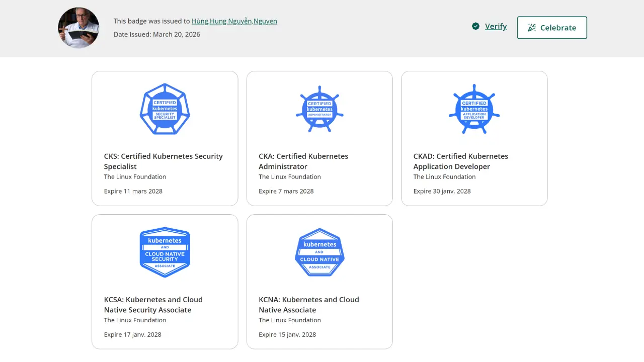
Task: Open the KCSA: Kubernetes and Cloud Native Security title
Action: coord(153,305)
